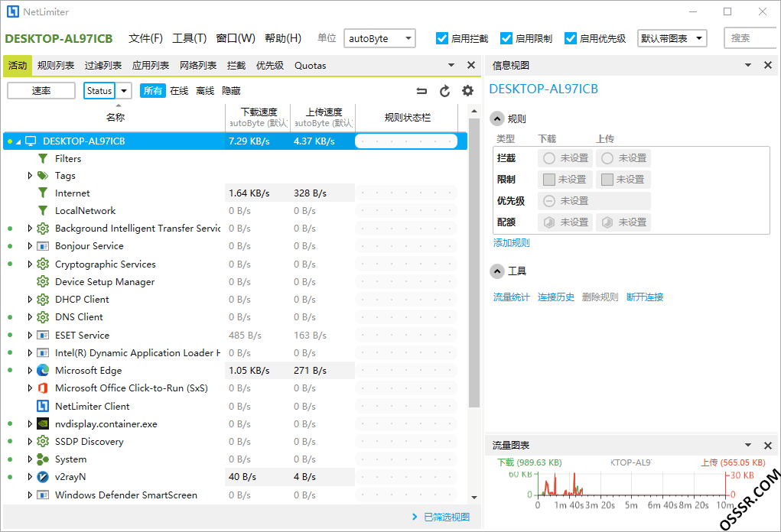
Task: Click the collapse-rows icon beside refresh
Action: pos(421,90)
